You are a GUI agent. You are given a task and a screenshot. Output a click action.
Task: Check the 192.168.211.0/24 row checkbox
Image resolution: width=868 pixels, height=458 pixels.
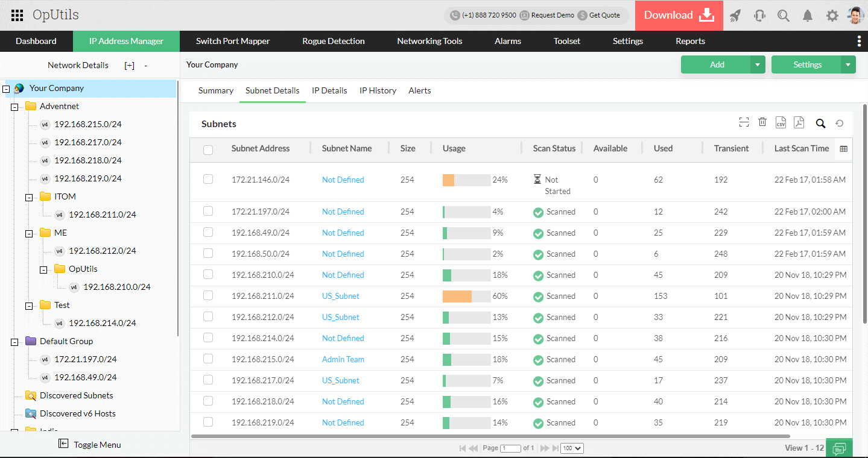click(x=208, y=295)
